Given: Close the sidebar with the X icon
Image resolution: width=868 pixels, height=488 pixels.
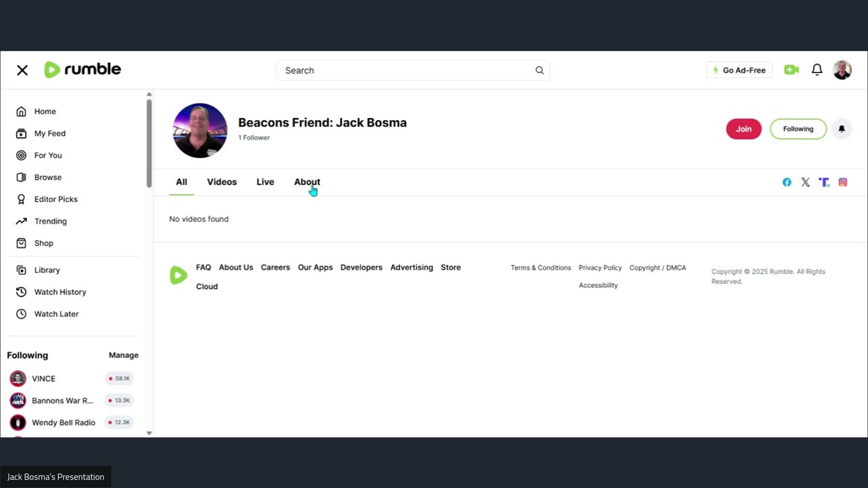Looking at the screenshot, I should point(22,70).
